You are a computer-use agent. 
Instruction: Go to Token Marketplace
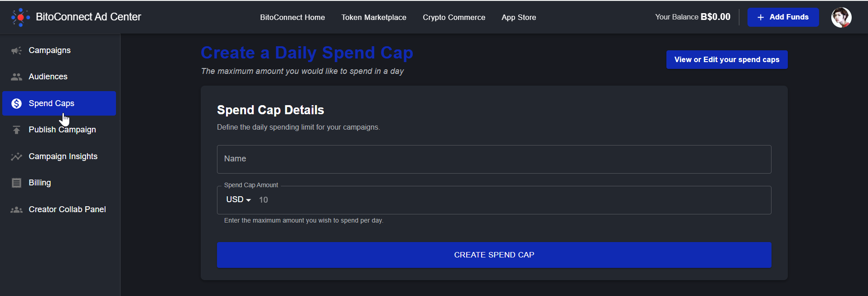point(374,17)
